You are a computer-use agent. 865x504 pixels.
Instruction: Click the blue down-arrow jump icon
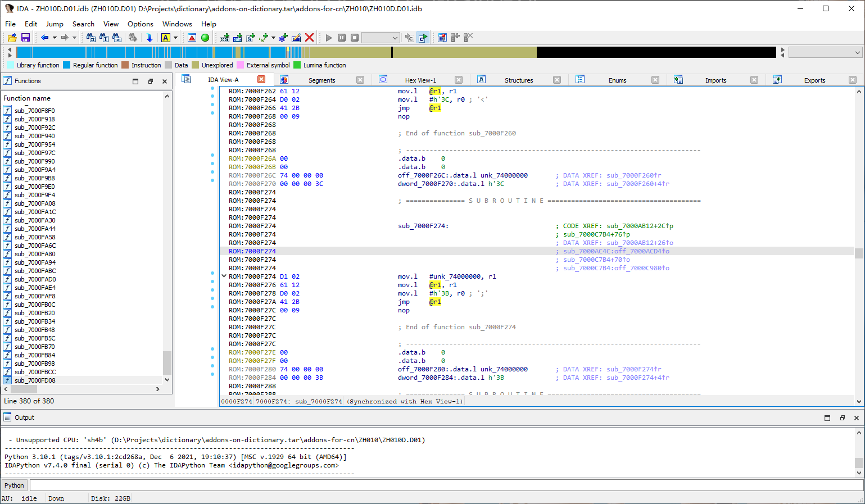150,38
